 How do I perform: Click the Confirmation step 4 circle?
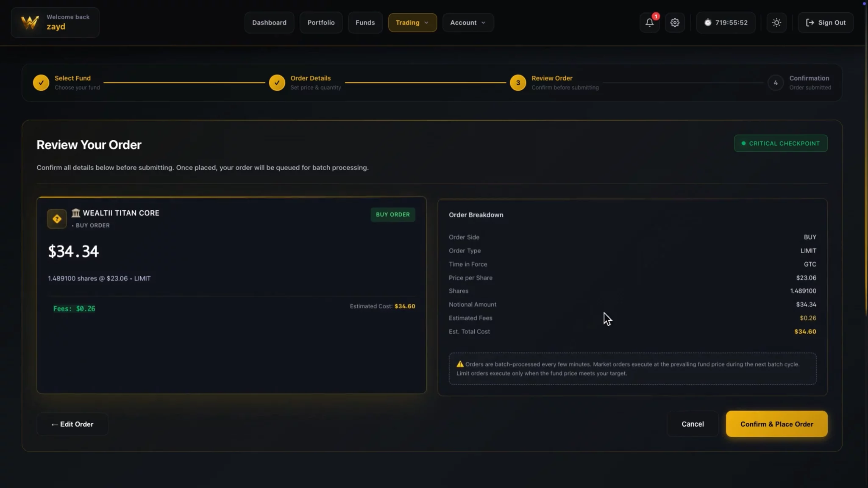click(x=776, y=83)
